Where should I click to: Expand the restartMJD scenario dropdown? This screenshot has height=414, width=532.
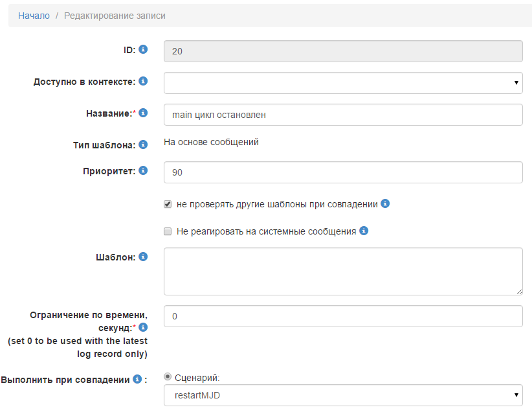point(343,394)
